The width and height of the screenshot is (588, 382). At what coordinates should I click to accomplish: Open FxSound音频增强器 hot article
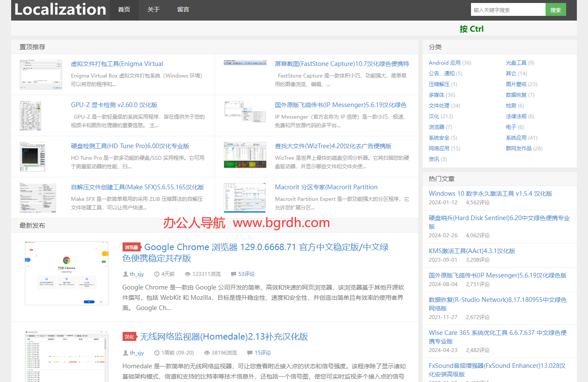(497, 370)
